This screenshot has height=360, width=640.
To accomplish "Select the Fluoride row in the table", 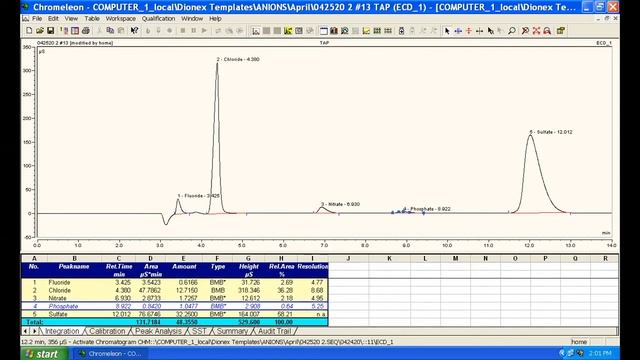I will click(x=174, y=282).
